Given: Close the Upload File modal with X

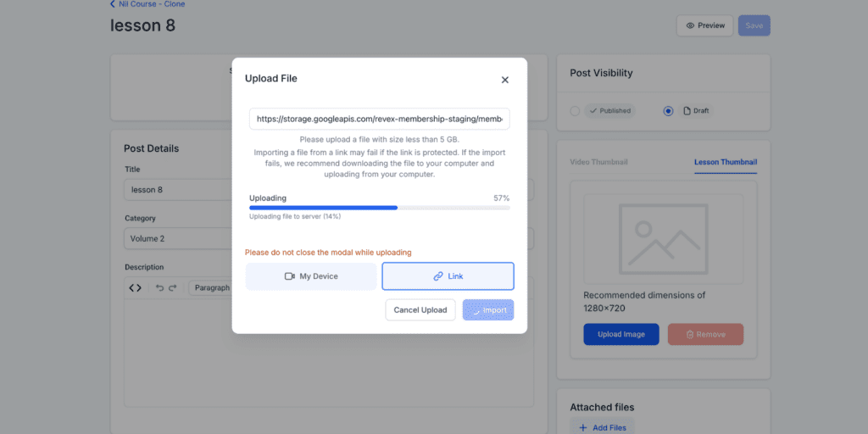Looking at the screenshot, I should [x=504, y=80].
